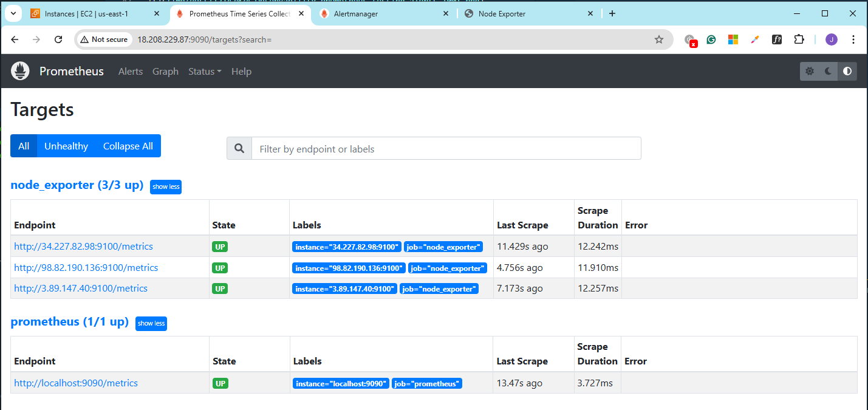Open endpoint http://98.82.190.136:9100/metrics
Screen dimensions: 868x410
[x=86, y=267]
